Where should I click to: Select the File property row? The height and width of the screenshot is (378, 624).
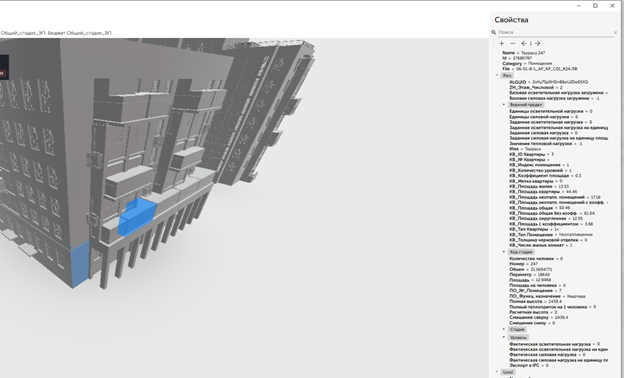click(x=540, y=69)
